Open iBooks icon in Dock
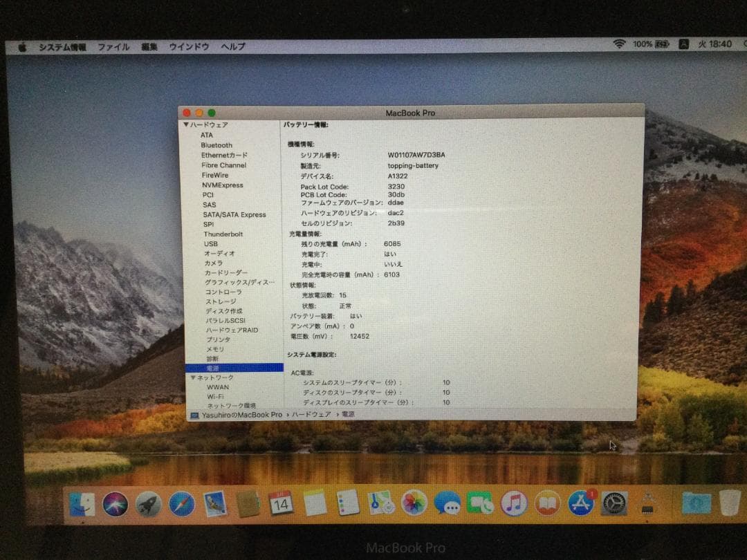 pos(547,503)
